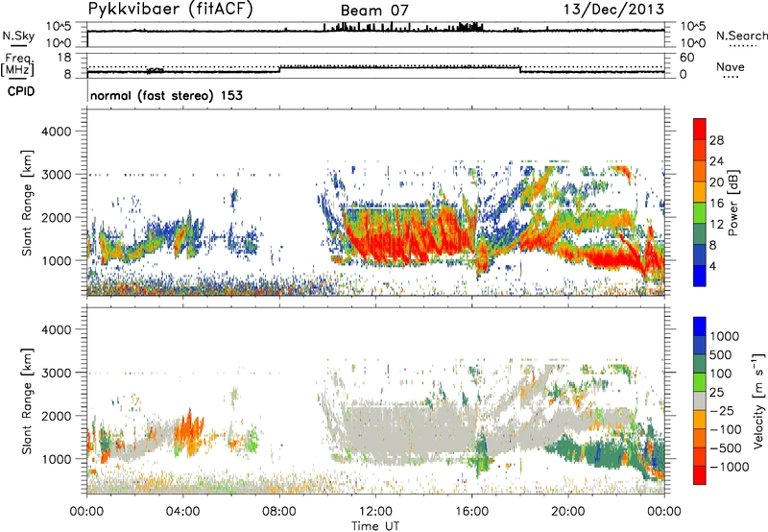
Task: Click the 'Beam 07' heading
Action: (x=374, y=11)
